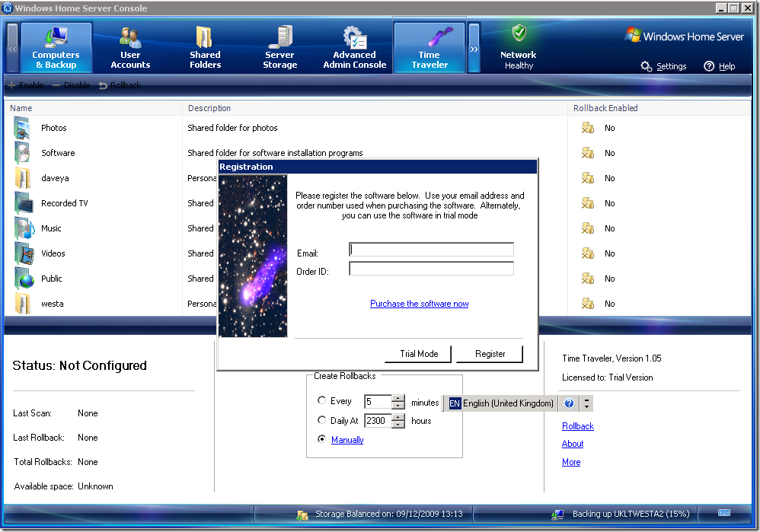The height and width of the screenshot is (532, 760).
Task: Click the rollback status icon for daveya
Action: [x=587, y=178]
